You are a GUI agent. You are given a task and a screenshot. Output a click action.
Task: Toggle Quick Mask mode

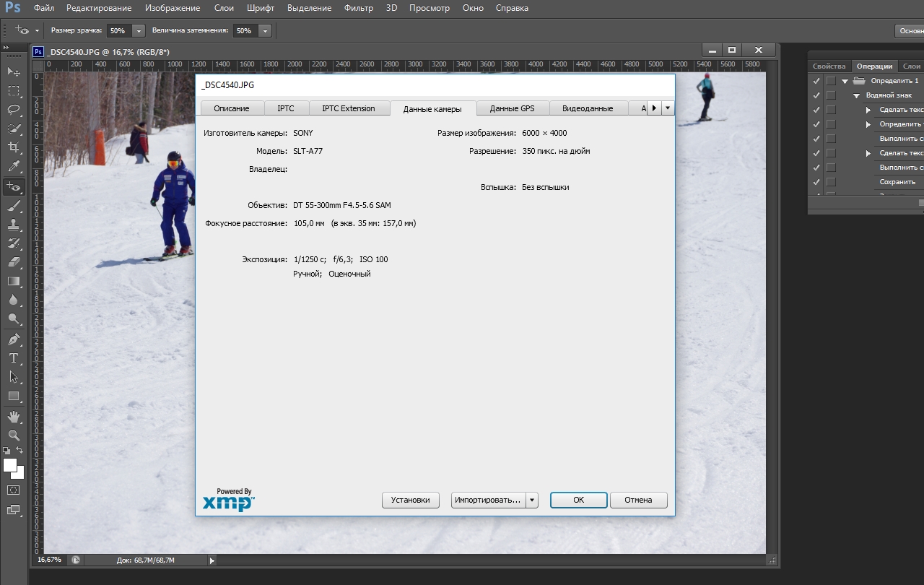[x=14, y=490]
